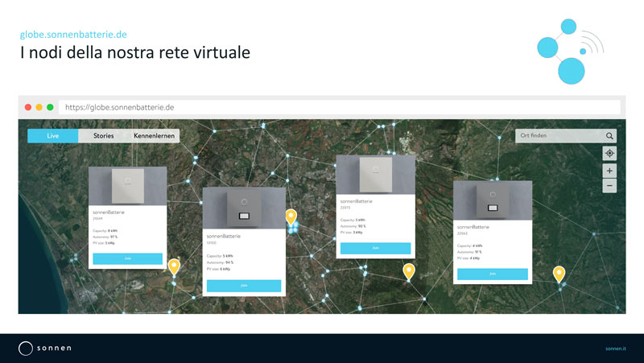Viewport: 644px width, 363px height.
Task: Join via battery 21049 card button
Action: coord(128,258)
